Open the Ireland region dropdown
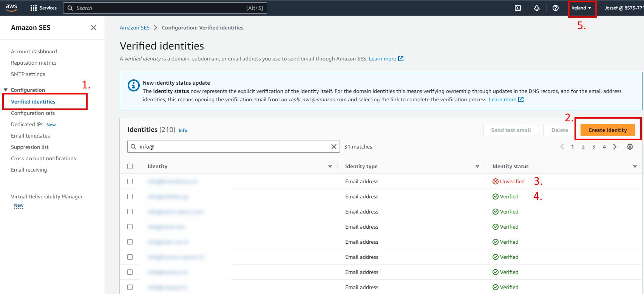The height and width of the screenshot is (294, 644). pyautogui.click(x=581, y=8)
